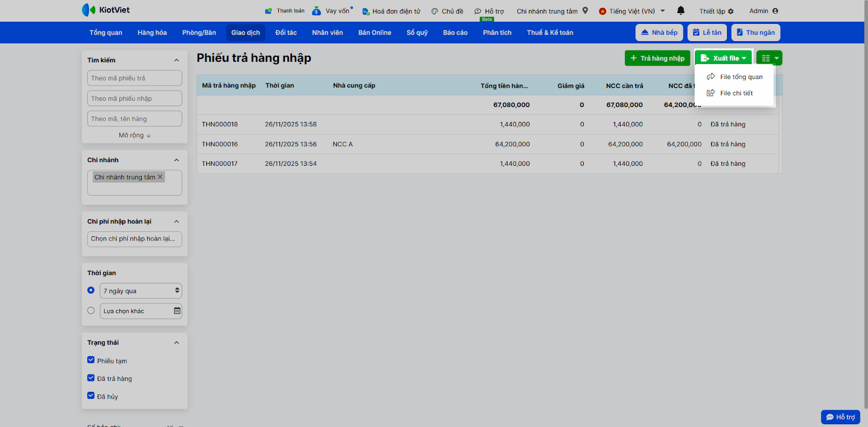Open Hoá đơn điện tử
Image resolution: width=868 pixels, height=427 pixels.
click(391, 11)
